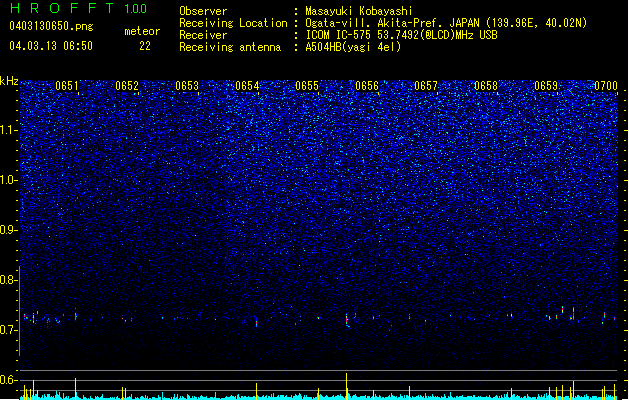Click the 0658 time marker
The image size is (629, 400).
pyautogui.click(x=486, y=86)
